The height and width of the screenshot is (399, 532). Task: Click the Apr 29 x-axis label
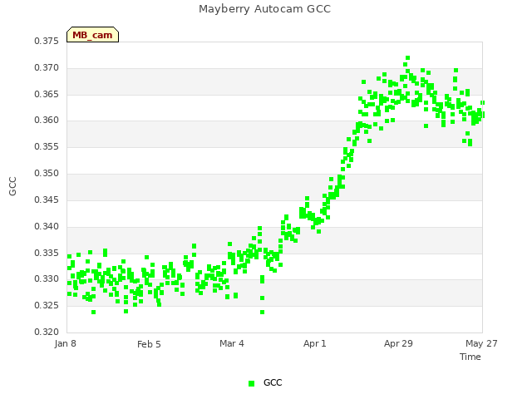click(x=398, y=343)
